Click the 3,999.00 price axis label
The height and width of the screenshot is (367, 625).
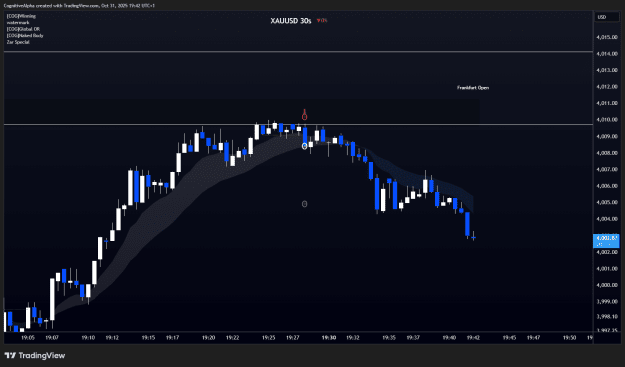[x=607, y=302]
